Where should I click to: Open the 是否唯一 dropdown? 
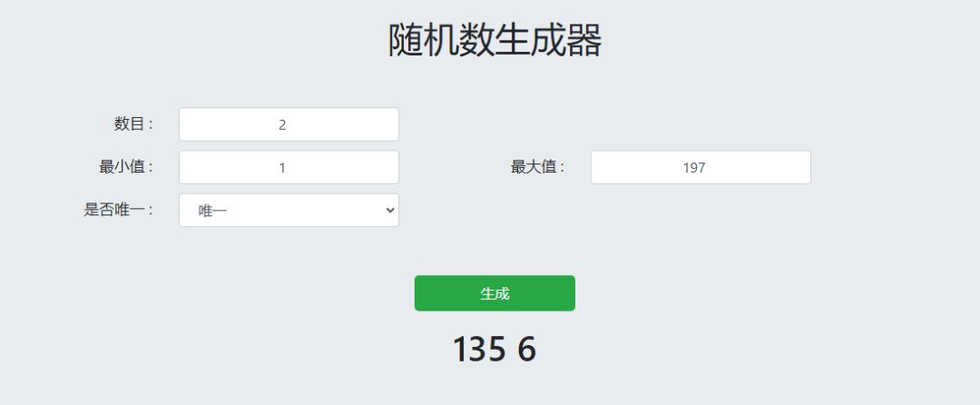click(289, 210)
